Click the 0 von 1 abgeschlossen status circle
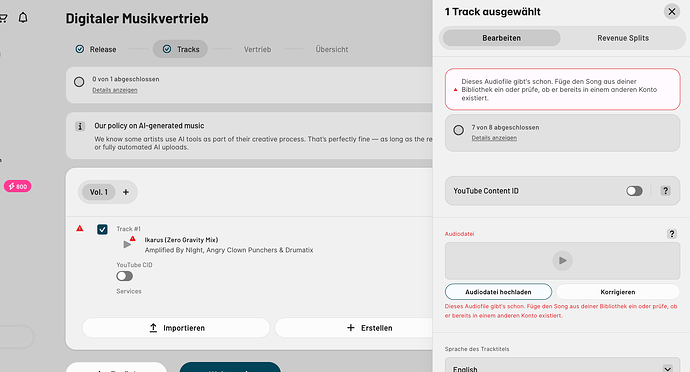 (x=79, y=82)
